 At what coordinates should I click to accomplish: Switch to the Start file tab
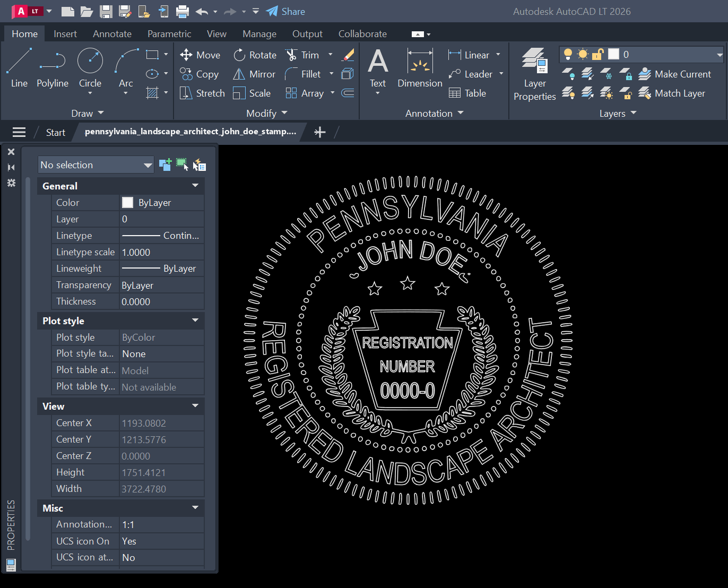point(56,132)
